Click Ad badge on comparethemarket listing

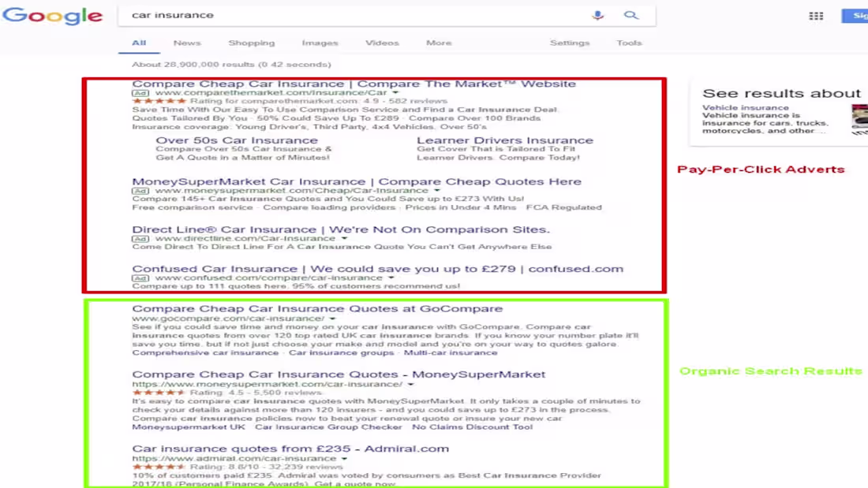140,93
